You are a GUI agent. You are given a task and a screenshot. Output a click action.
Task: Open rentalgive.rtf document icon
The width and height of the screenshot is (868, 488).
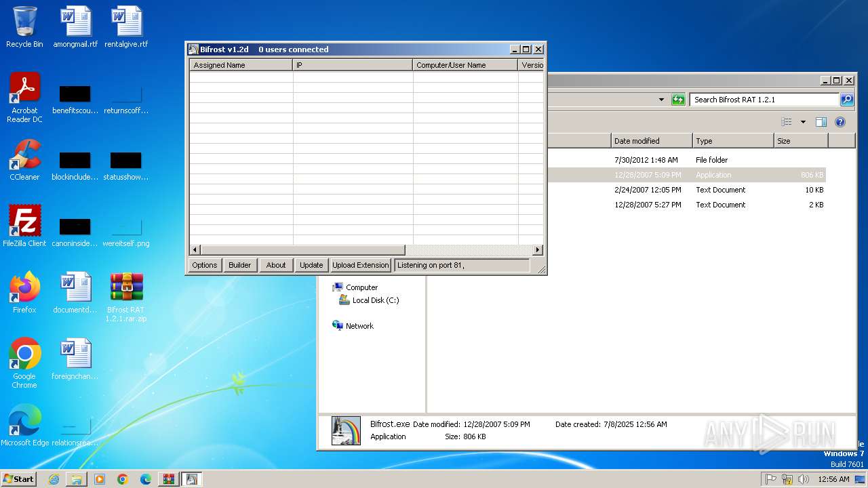126,27
